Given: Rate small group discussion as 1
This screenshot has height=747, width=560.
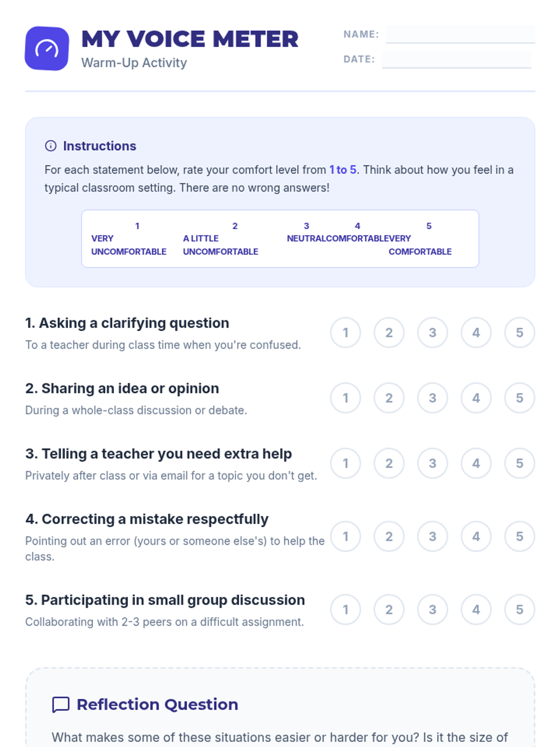Looking at the screenshot, I should (345, 610).
